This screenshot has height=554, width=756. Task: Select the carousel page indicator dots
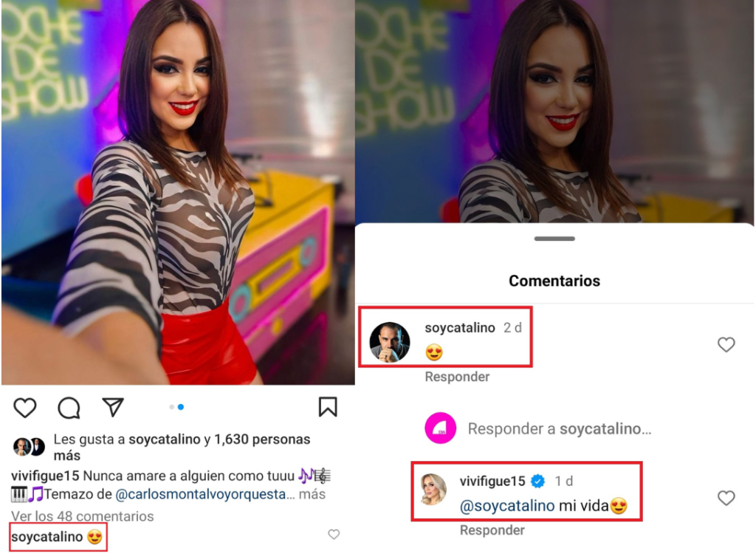176,407
